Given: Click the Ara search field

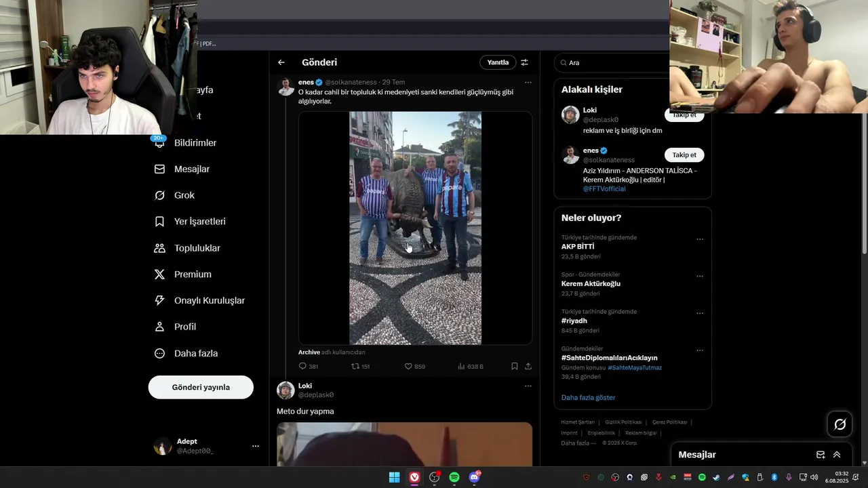Looking at the screenshot, I should click(612, 62).
